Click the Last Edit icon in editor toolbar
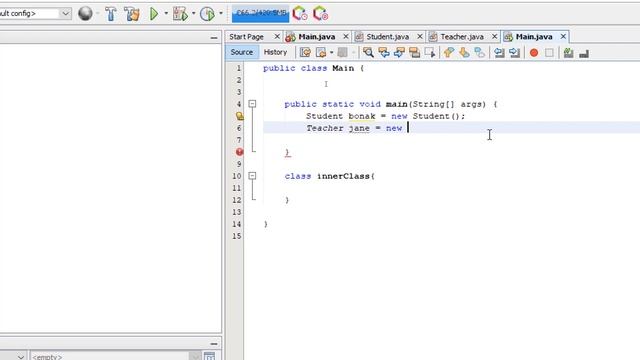Screen dimensions: 640x360 point(305,52)
